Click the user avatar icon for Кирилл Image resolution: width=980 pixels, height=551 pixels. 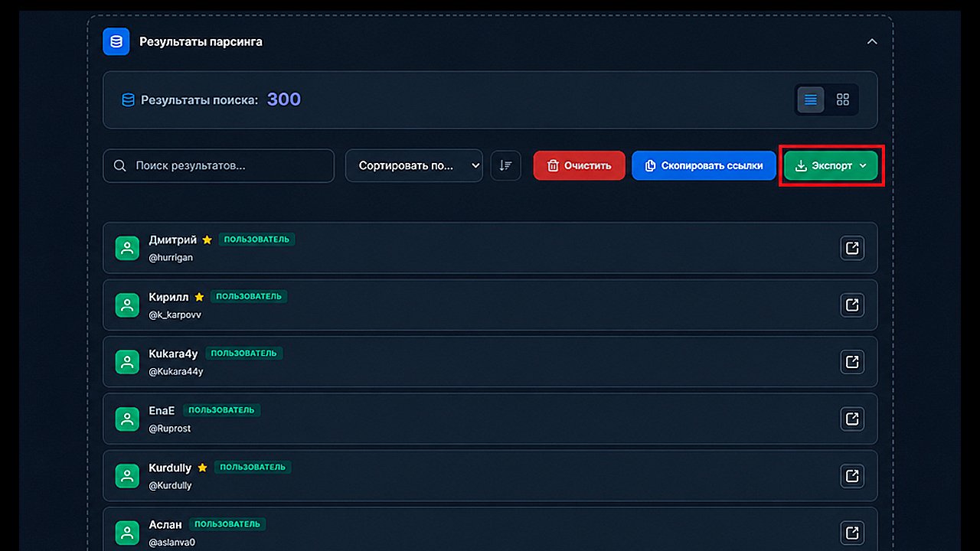[127, 305]
